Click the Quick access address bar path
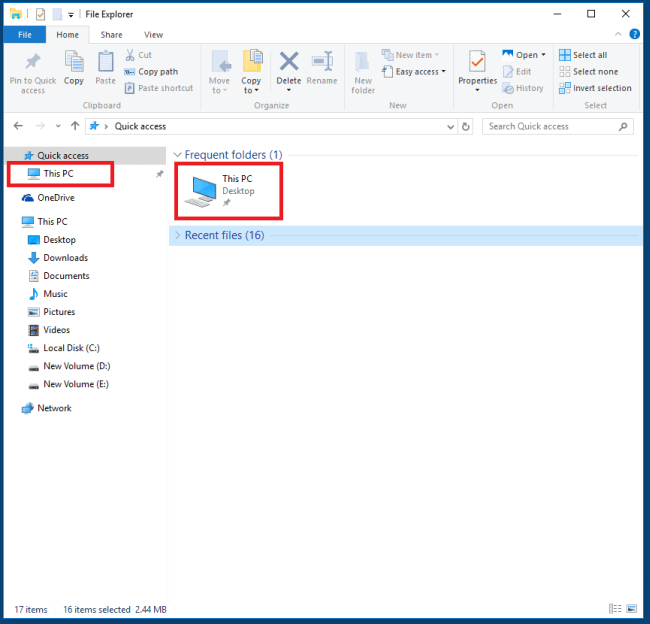650x624 pixels. [x=140, y=126]
